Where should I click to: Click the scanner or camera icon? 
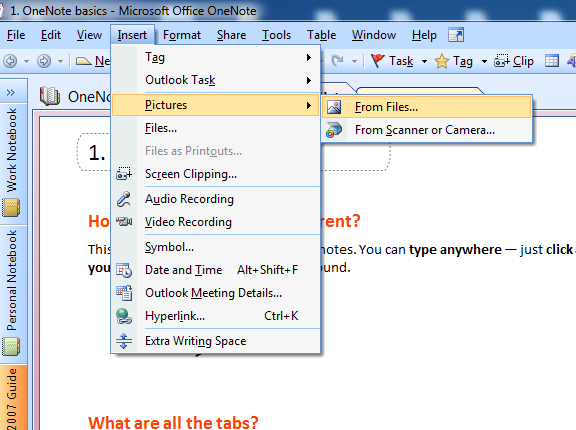334,130
